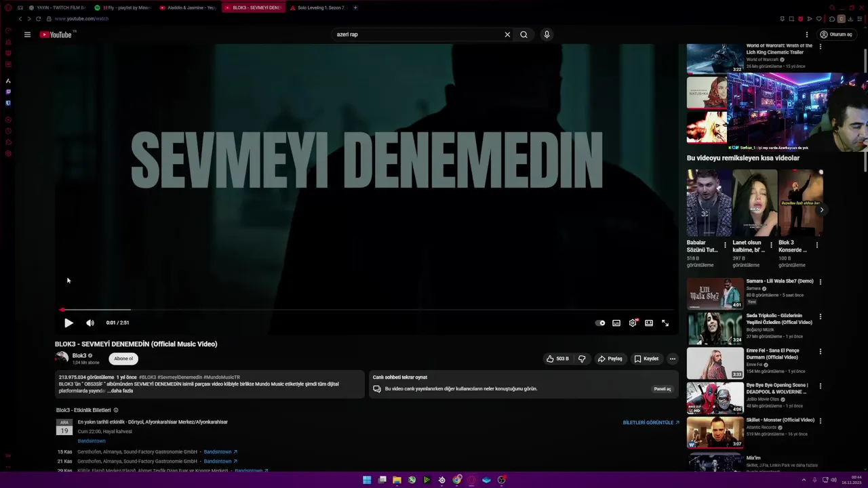Like the video with thumbs up 503 B
Image resolution: width=868 pixels, height=488 pixels.
click(x=557, y=359)
